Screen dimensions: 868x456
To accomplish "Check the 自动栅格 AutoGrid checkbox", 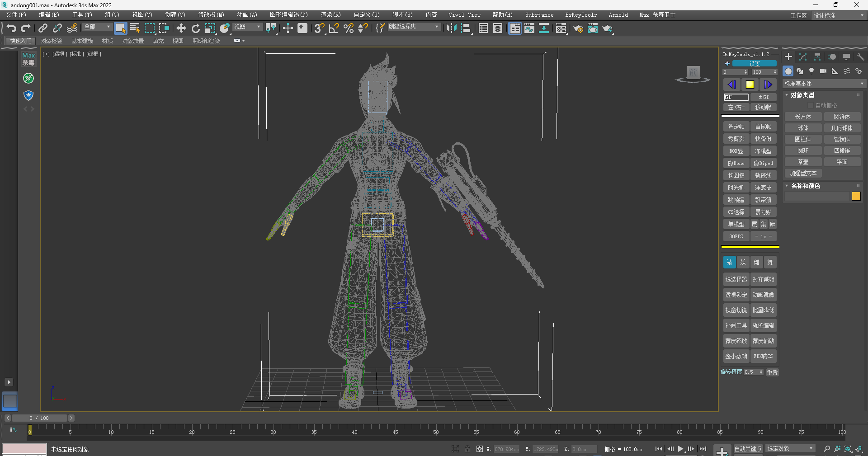I will click(x=811, y=105).
